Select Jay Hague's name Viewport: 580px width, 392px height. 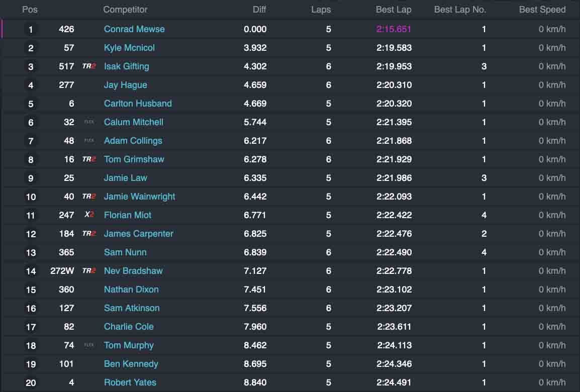pyautogui.click(x=125, y=85)
